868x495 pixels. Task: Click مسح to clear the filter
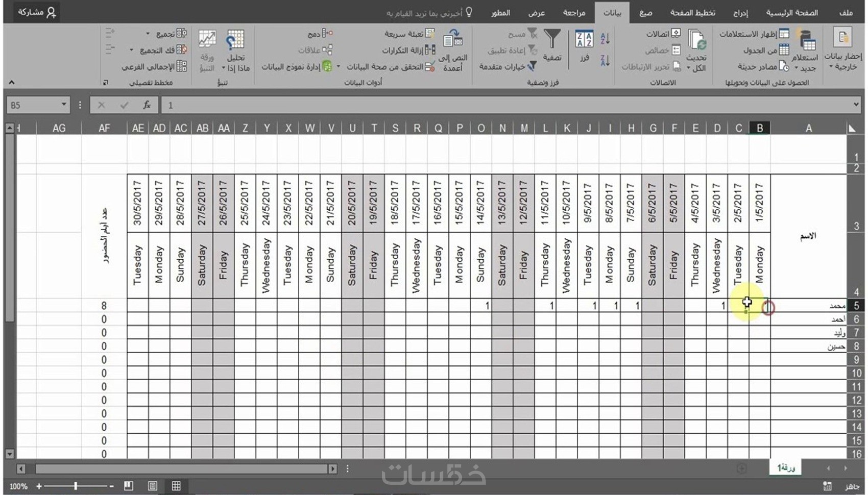(x=522, y=34)
